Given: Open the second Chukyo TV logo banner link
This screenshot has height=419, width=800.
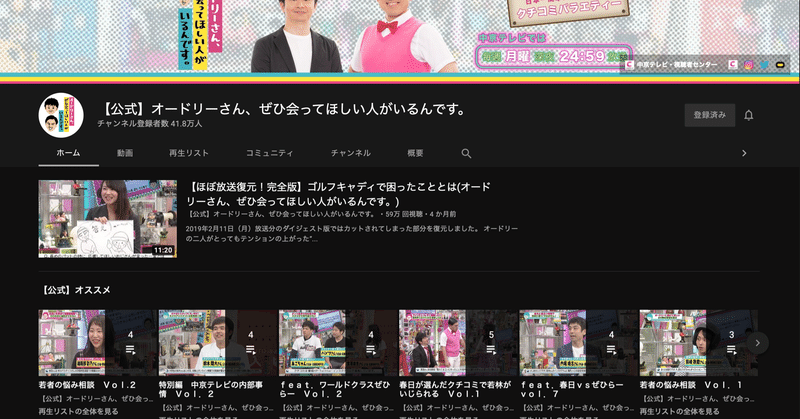Looking at the screenshot, I should (x=733, y=65).
